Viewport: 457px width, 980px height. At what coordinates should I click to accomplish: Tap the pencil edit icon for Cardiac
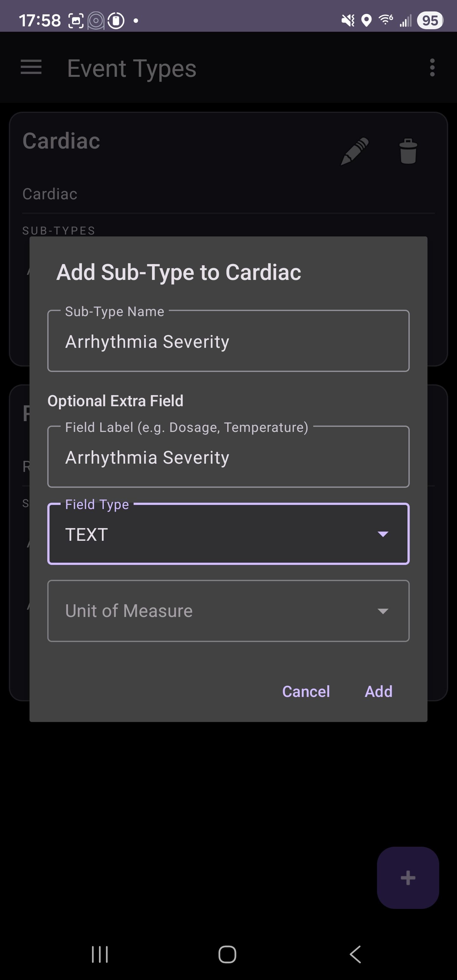[354, 151]
